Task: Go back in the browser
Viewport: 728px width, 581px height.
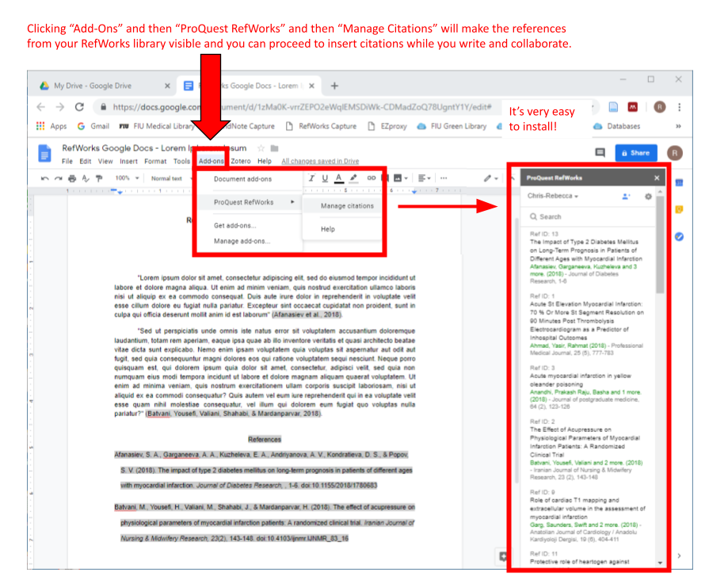Action: click(x=41, y=107)
